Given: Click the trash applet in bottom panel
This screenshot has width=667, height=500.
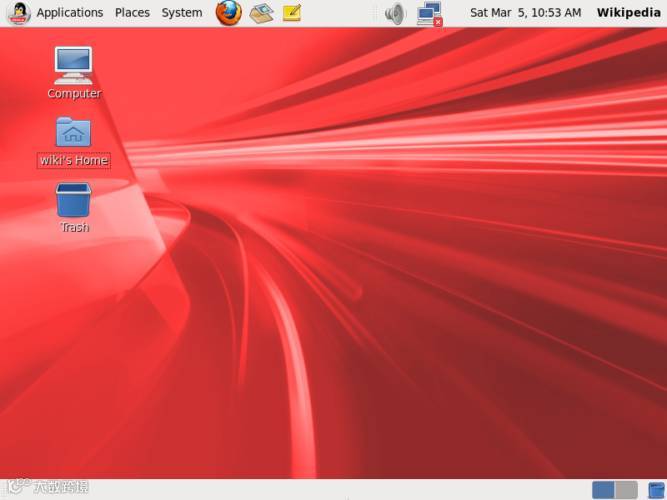Looking at the screenshot, I should click(x=656, y=491).
